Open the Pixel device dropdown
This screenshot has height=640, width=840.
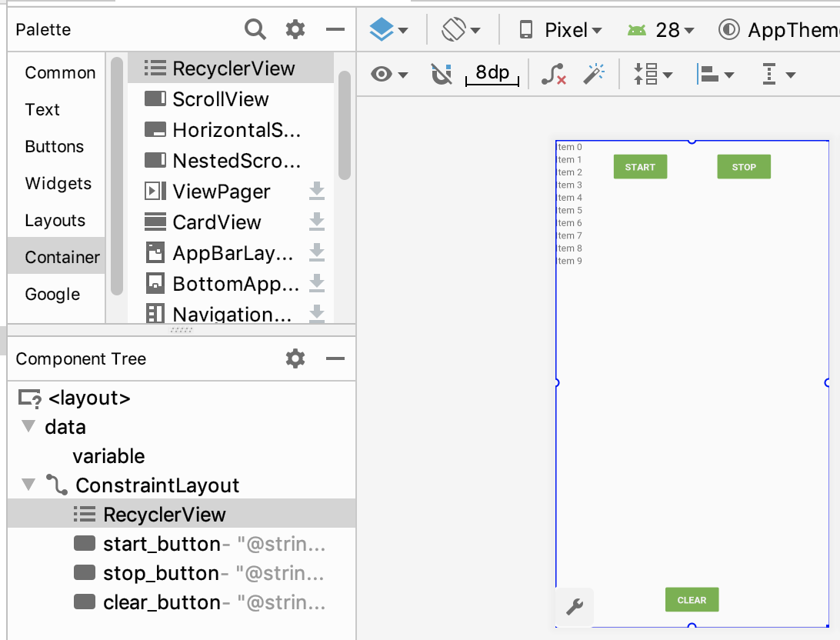[560, 30]
